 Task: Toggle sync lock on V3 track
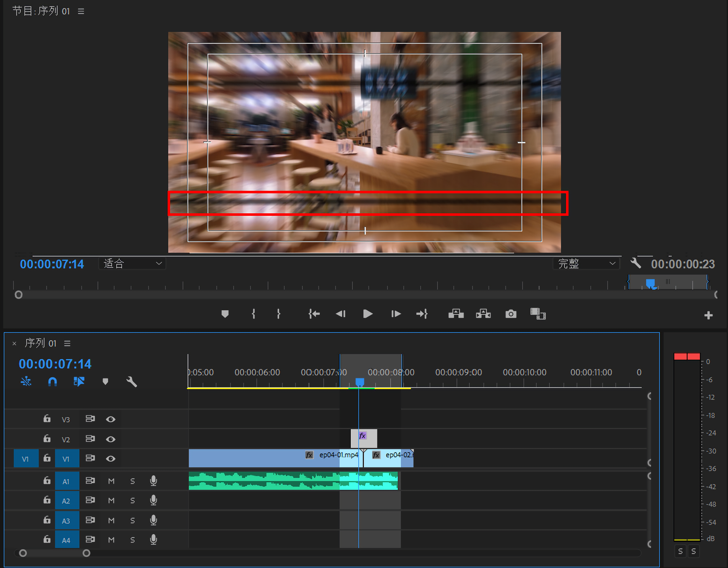(x=90, y=419)
